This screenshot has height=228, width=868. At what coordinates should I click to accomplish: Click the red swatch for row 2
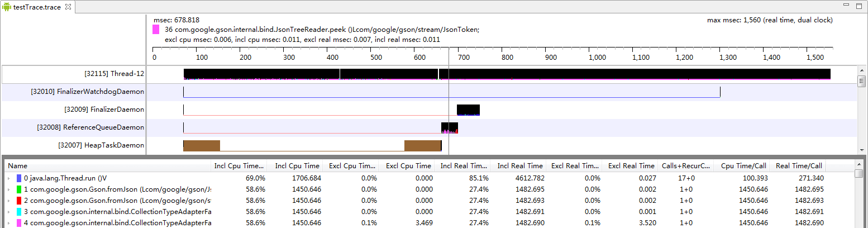[19, 201]
